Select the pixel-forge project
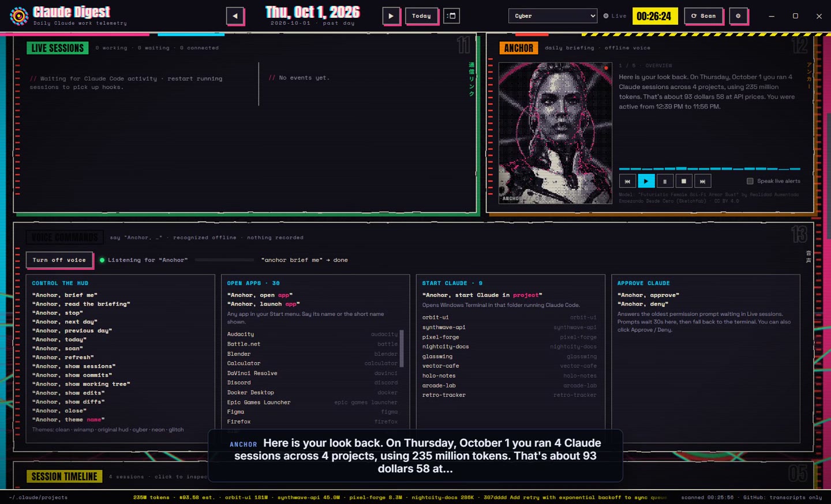The height and width of the screenshot is (504, 831). [510, 337]
